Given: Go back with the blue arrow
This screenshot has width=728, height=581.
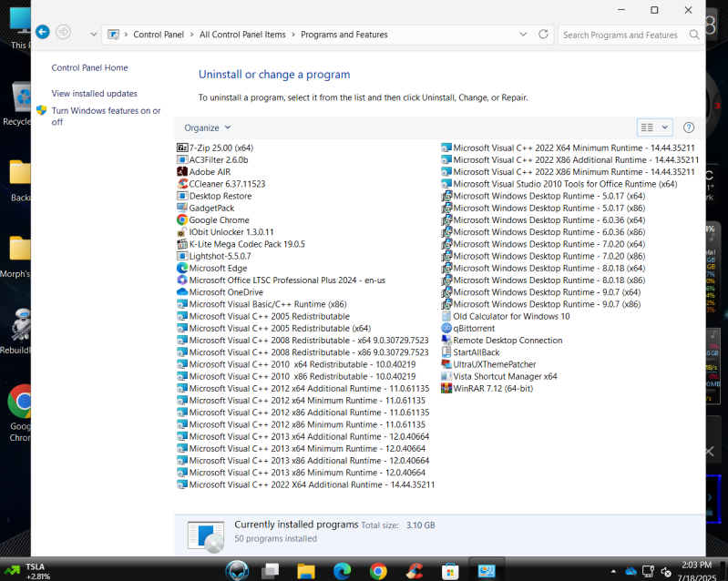Looking at the screenshot, I should click(43, 32).
